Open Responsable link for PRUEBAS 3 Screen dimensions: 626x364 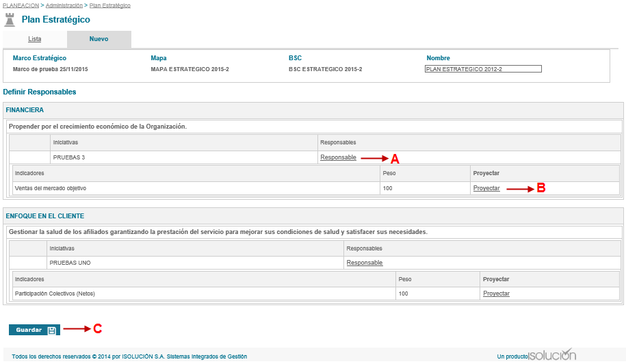pos(338,157)
